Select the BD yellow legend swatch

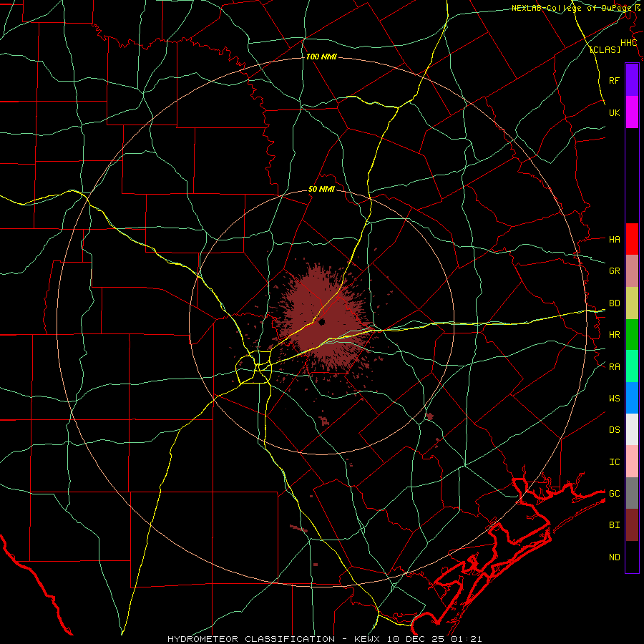632,303
